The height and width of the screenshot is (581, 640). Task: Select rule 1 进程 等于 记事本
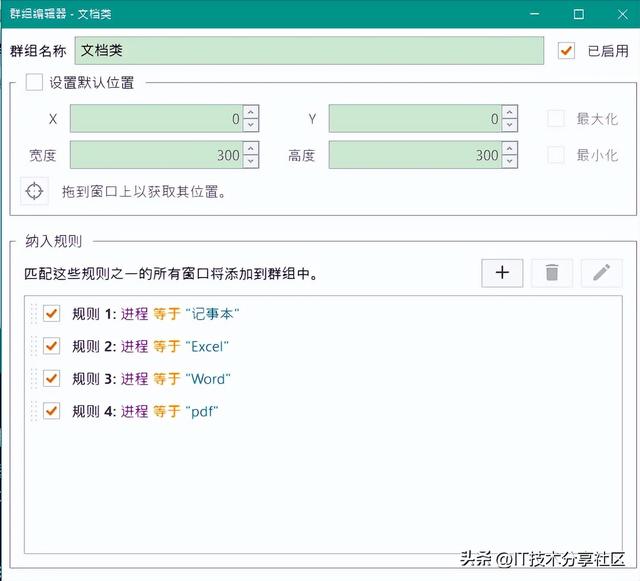(156, 314)
